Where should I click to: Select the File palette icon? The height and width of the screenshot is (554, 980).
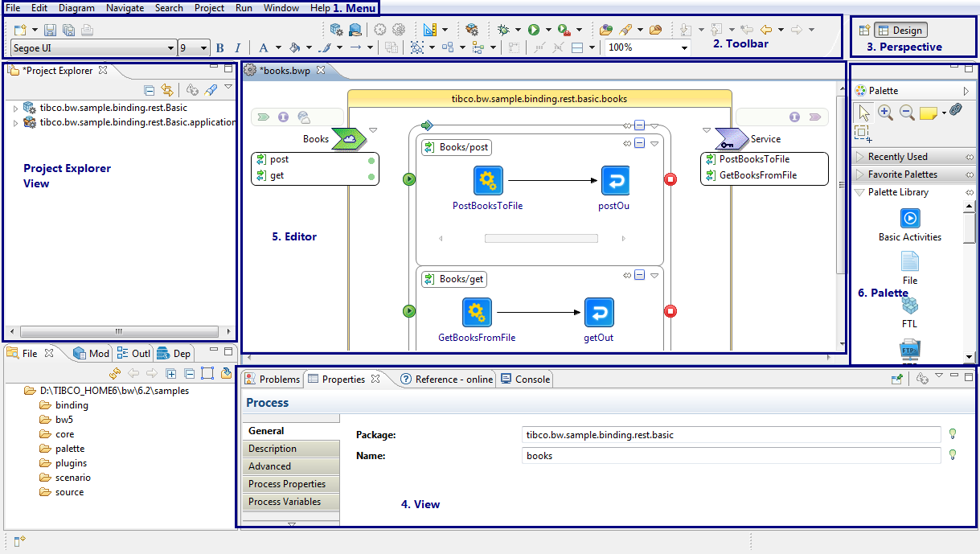[x=909, y=262]
